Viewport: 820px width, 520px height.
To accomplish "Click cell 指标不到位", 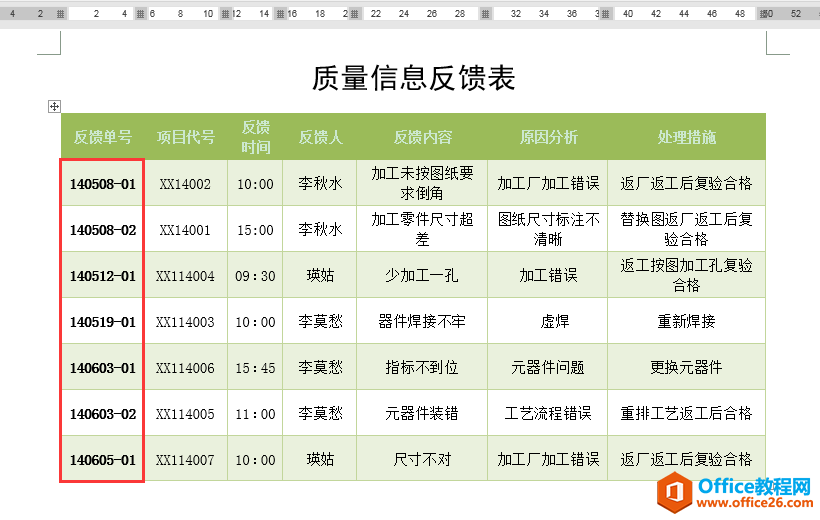I will click(x=423, y=368).
